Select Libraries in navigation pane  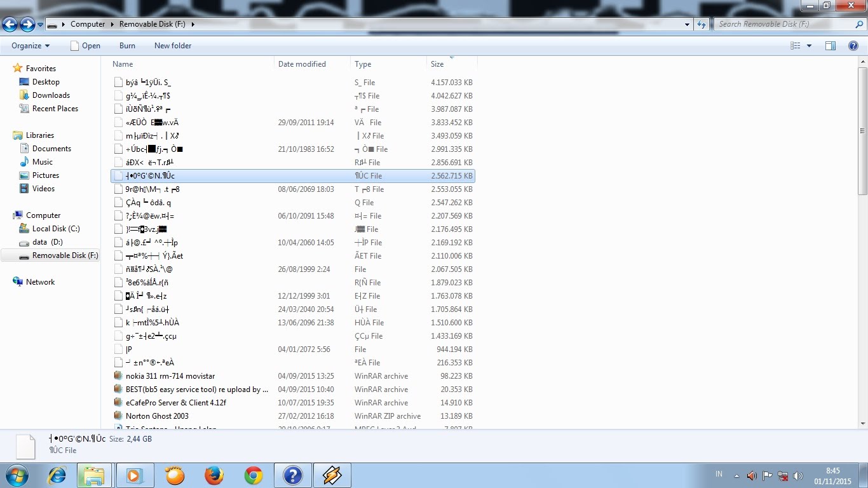[x=40, y=135]
